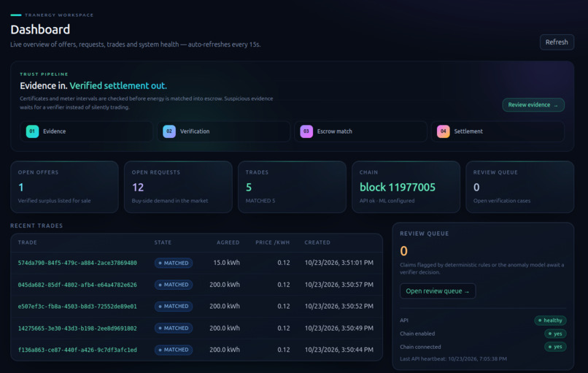Open the Trades stat card
This screenshot has width=588, height=373.
(x=292, y=187)
